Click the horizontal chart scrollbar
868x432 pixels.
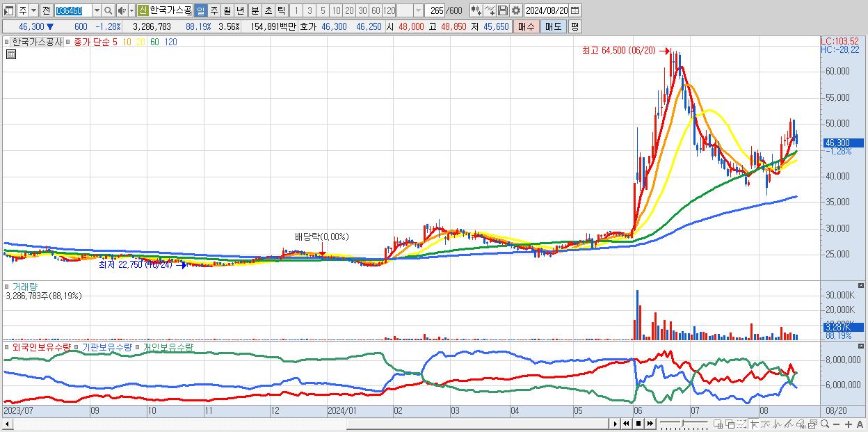(305, 424)
